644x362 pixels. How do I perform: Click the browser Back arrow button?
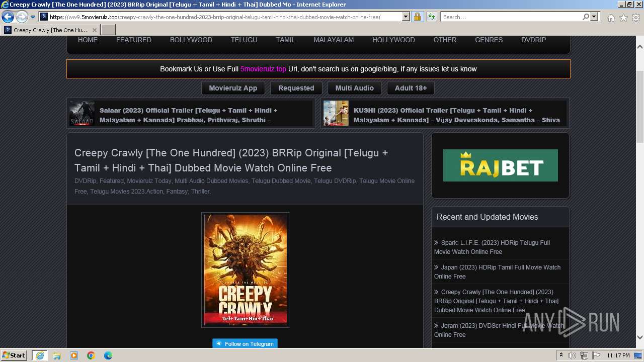tap(8, 17)
